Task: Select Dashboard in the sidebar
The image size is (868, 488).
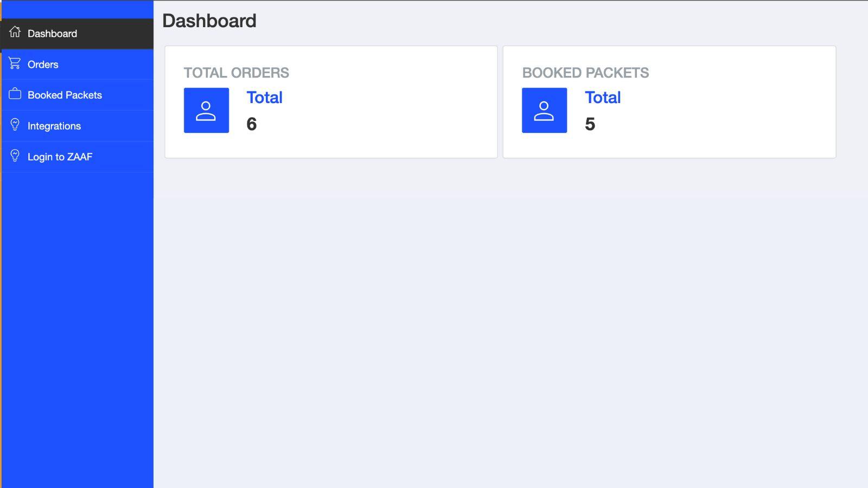Action: click(52, 33)
